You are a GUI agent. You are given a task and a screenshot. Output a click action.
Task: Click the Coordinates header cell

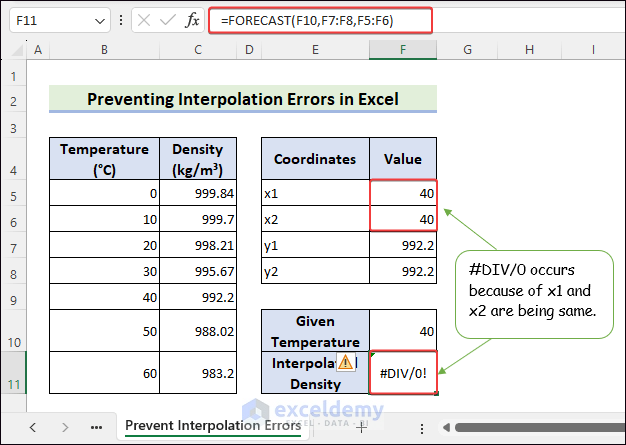315,159
